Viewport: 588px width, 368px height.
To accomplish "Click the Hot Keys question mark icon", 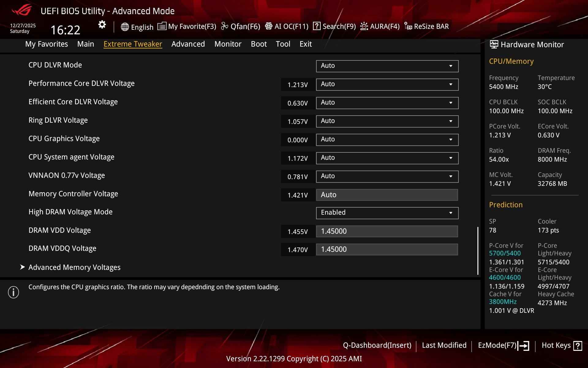I will pos(578,346).
